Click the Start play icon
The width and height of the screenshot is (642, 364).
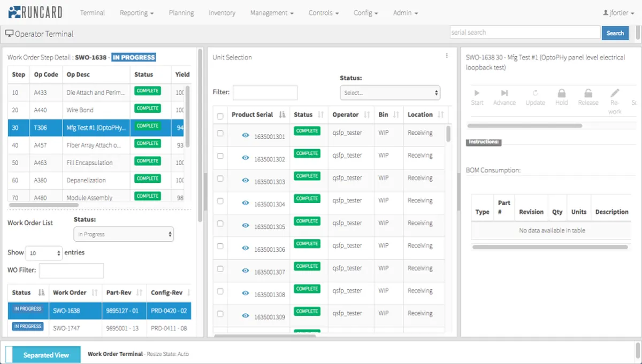tap(477, 93)
